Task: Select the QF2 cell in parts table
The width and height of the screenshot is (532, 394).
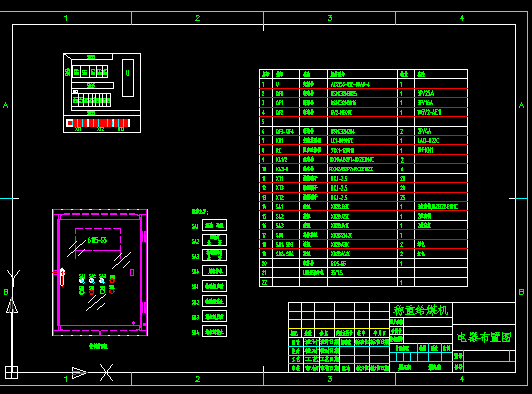Action: coord(286,112)
